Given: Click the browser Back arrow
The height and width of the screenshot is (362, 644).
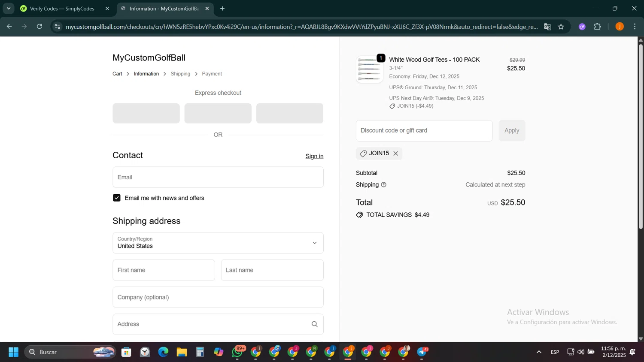Looking at the screenshot, I should pyautogui.click(x=9, y=27).
